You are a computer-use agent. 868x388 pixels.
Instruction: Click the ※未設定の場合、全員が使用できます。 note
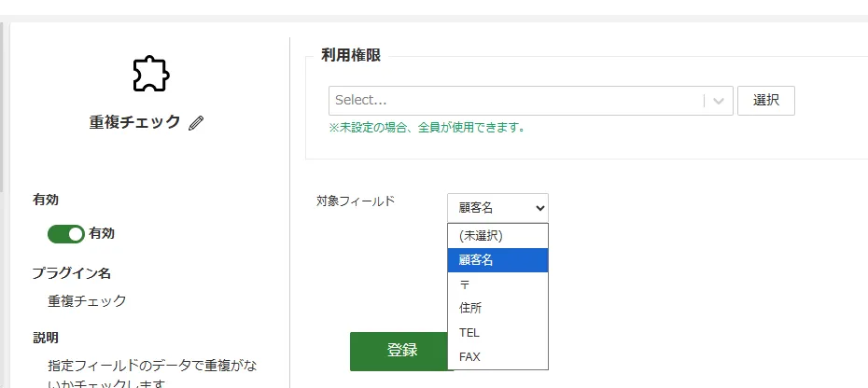coord(427,128)
